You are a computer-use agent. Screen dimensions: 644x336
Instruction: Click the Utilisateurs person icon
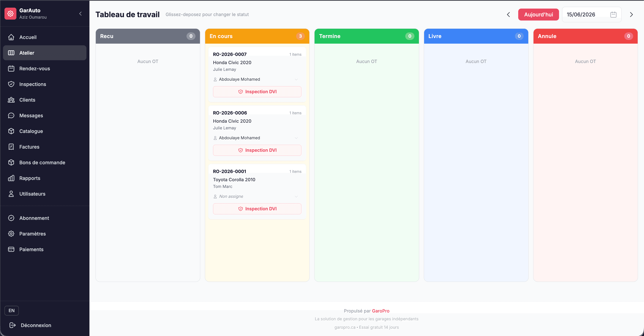11,194
